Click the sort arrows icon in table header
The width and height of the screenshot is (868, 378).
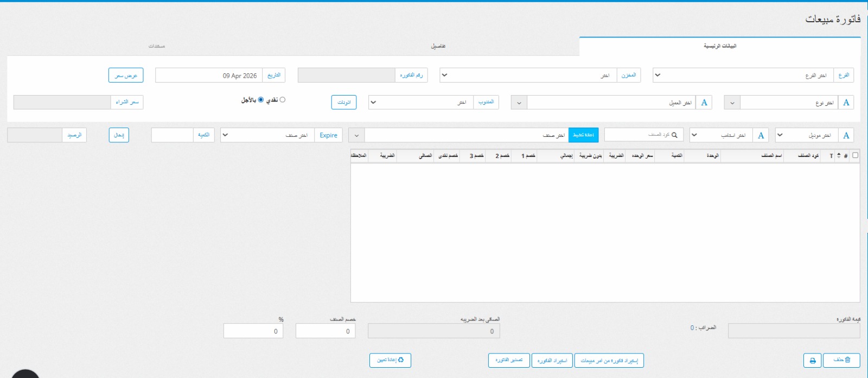point(839,155)
